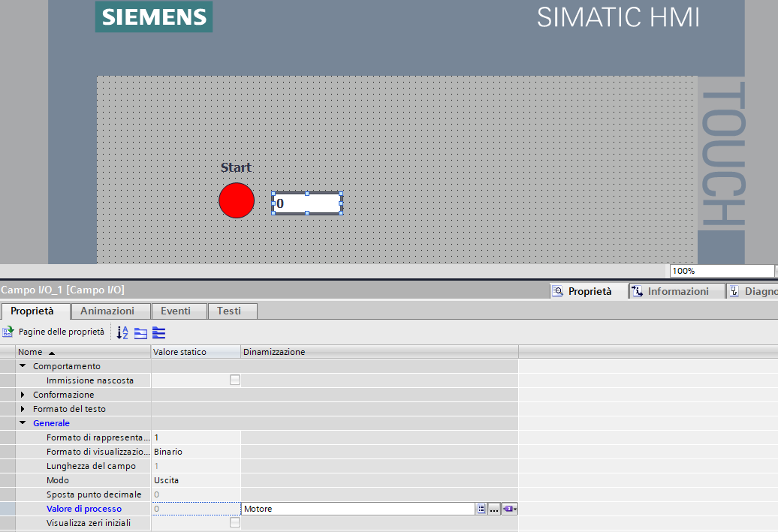Switch to the Eventi tab

click(x=179, y=311)
